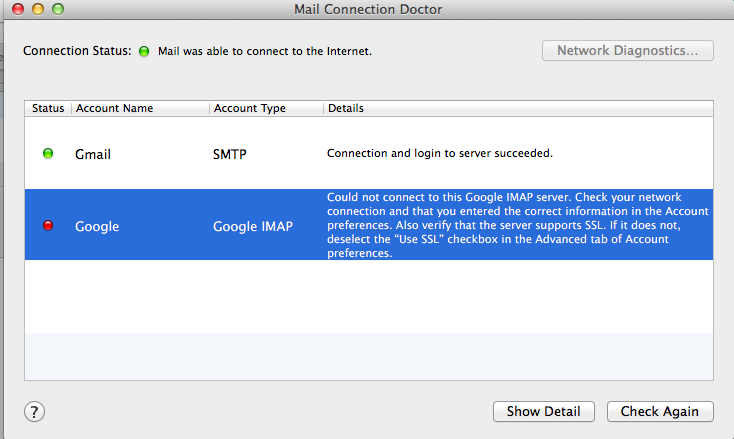Minimize the window with the yellow button
Image resolution: width=734 pixels, height=439 pixels.
click(38, 9)
